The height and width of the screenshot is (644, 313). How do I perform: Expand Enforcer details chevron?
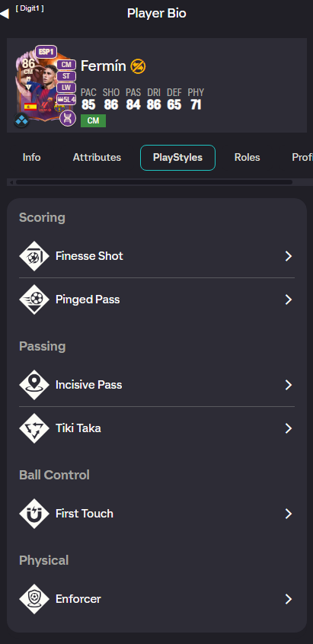click(x=289, y=599)
